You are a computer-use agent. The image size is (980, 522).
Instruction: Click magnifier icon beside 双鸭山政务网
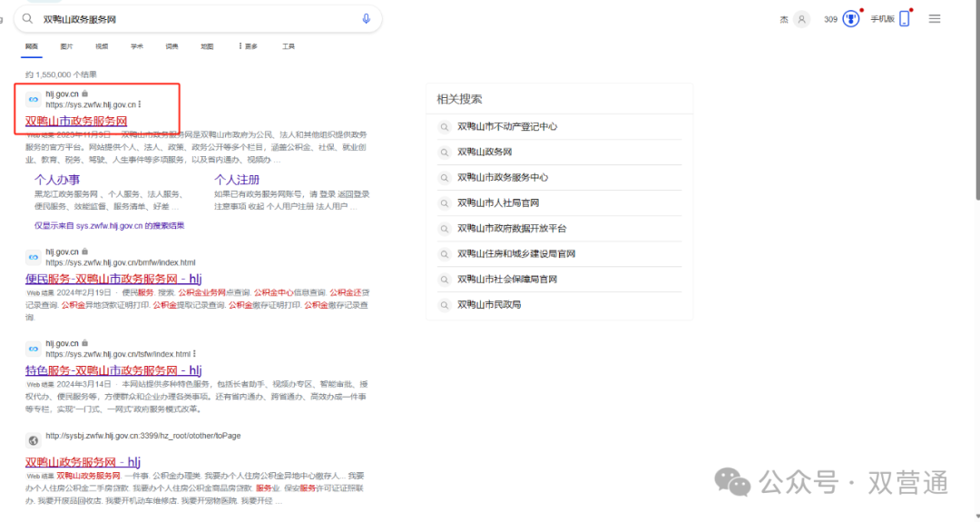pyautogui.click(x=444, y=153)
